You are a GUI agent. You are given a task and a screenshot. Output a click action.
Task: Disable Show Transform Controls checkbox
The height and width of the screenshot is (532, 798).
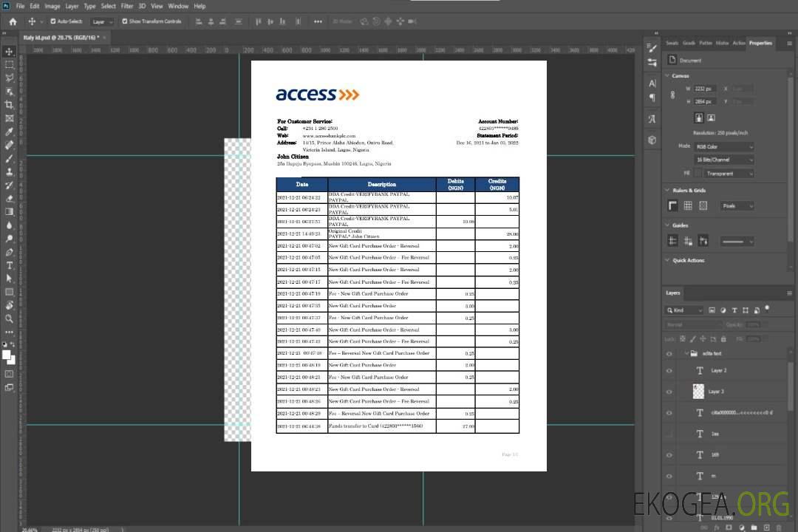[125, 21]
